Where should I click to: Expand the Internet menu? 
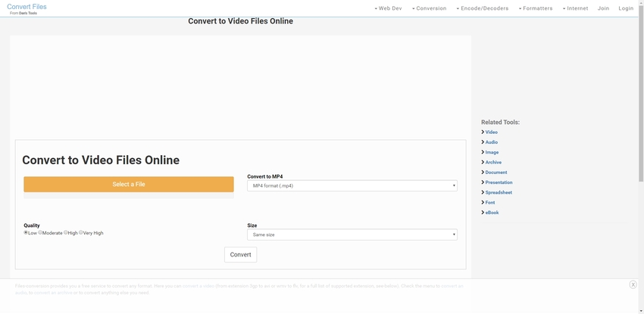click(x=575, y=8)
